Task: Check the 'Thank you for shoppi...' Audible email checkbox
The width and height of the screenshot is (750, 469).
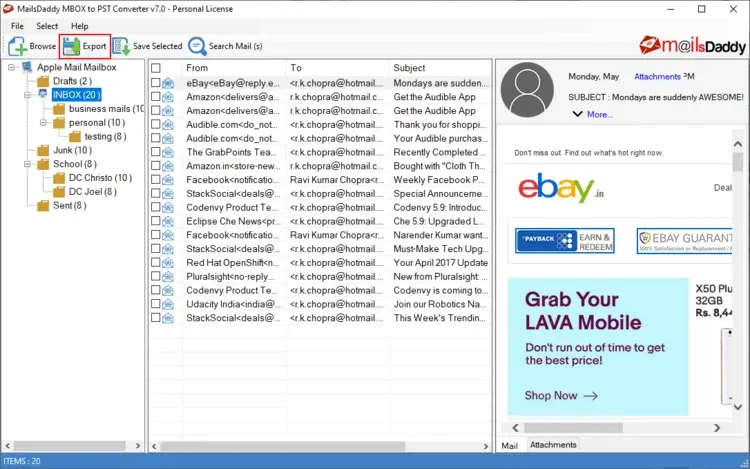Action: click(155, 124)
